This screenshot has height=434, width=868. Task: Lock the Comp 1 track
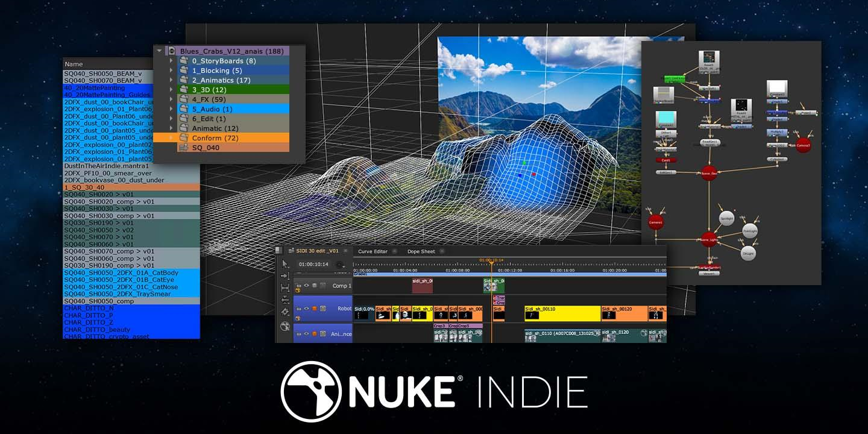(300, 286)
